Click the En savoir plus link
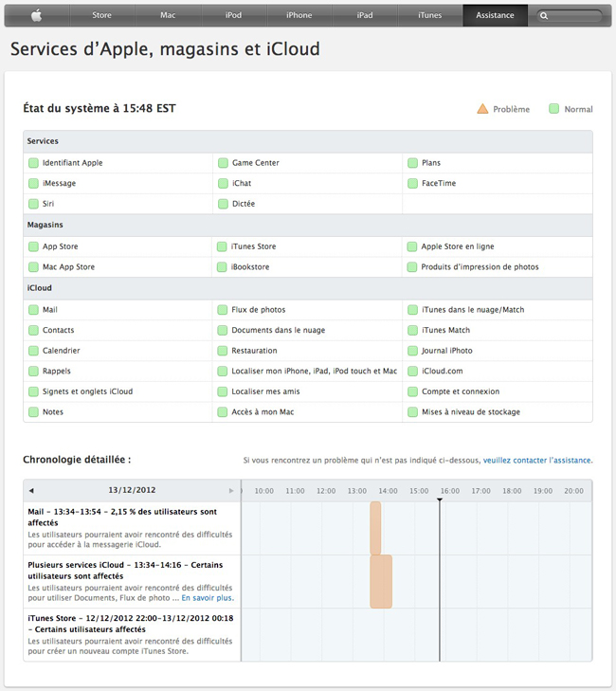 coord(208,598)
